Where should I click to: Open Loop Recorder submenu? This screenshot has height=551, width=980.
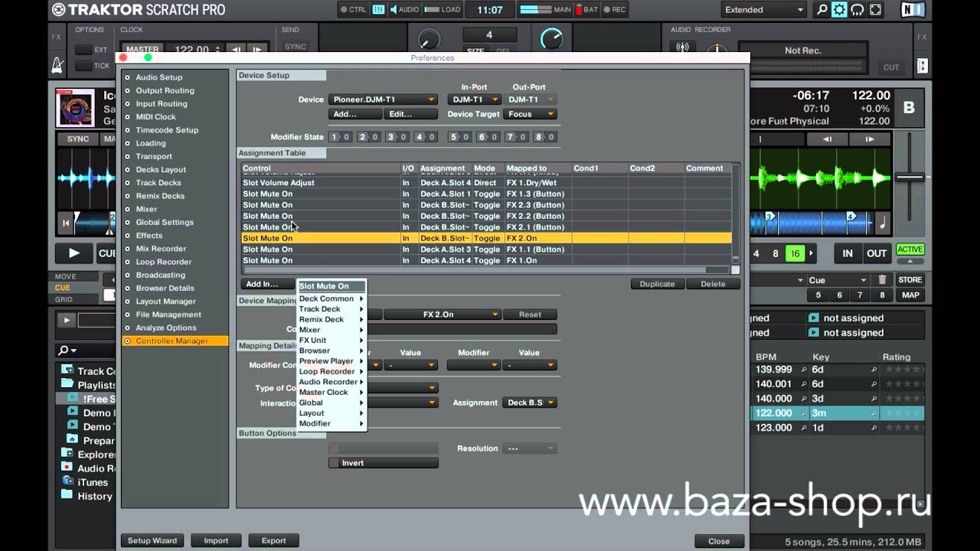click(332, 371)
